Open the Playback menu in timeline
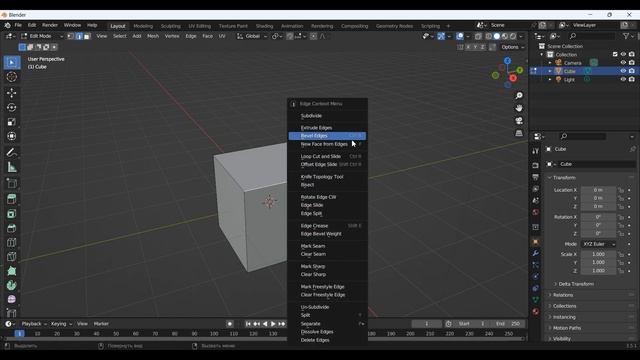Viewport: 640px width, 360px height. [x=33, y=324]
